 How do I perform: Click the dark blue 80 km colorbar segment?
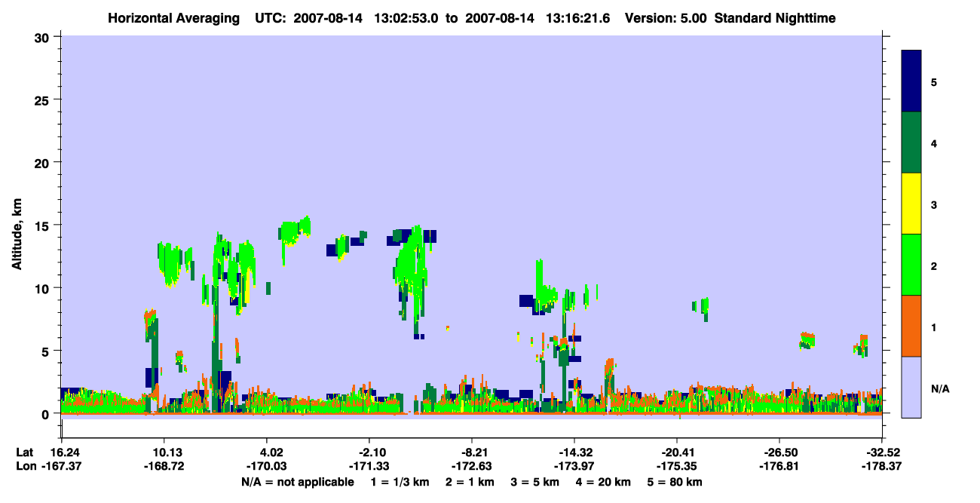click(911, 81)
